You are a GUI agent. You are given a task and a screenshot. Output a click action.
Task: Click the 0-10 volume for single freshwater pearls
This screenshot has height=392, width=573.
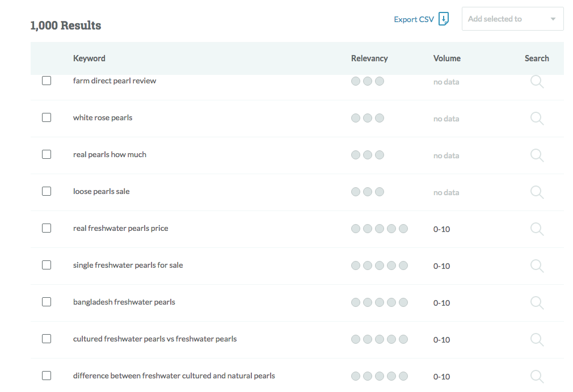coord(441,266)
